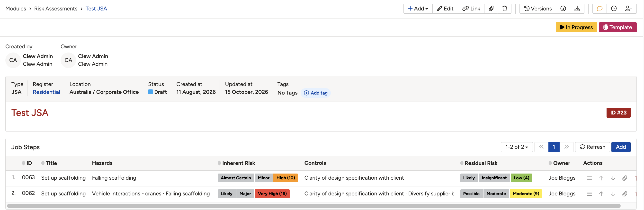Click the Moderate (9) residual risk badge

click(526, 194)
